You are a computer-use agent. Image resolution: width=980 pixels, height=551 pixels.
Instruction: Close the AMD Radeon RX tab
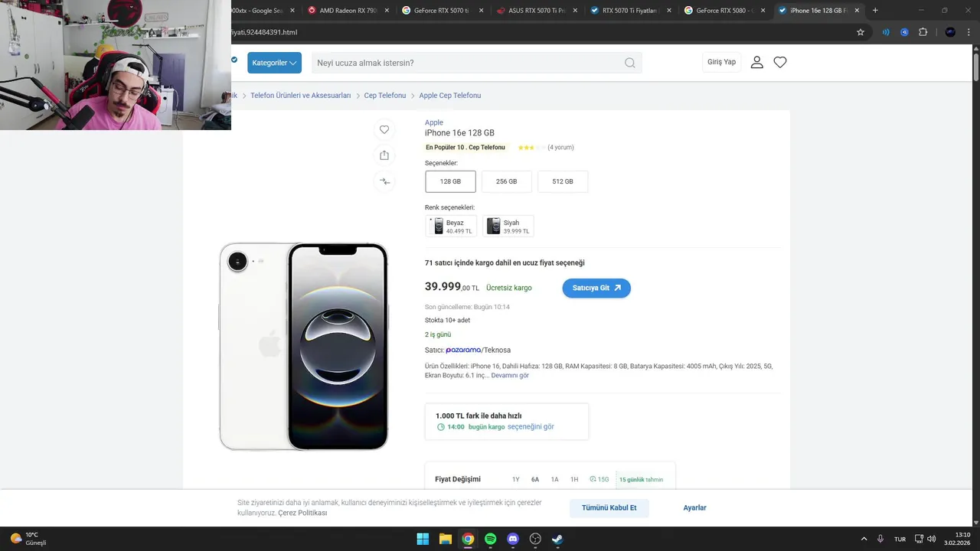coord(387,11)
